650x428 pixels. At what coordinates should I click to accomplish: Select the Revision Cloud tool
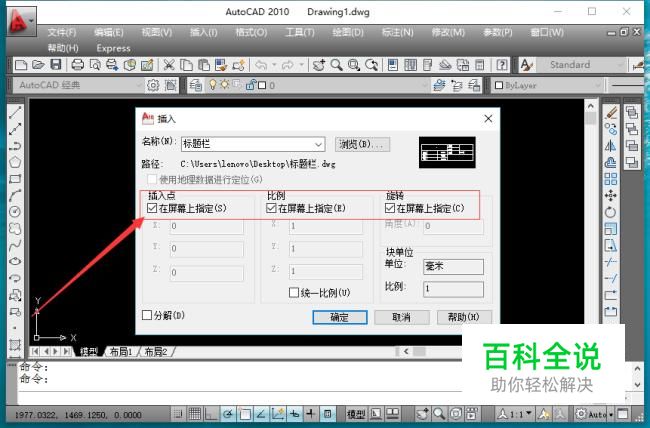tap(15, 229)
